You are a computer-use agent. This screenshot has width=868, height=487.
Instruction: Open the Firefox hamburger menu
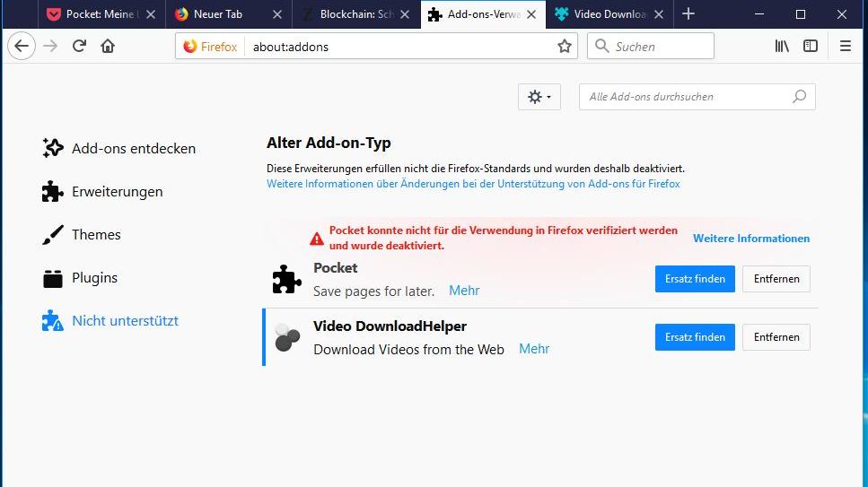[846, 46]
